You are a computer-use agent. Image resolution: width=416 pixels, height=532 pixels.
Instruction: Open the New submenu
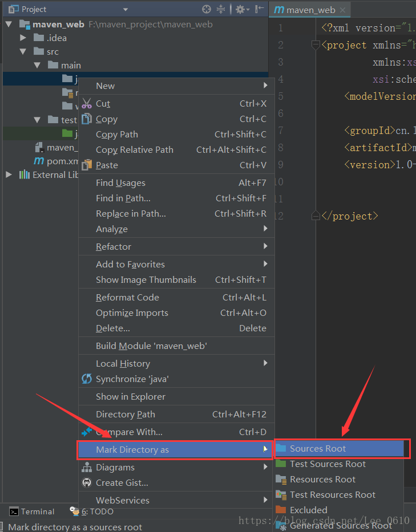tap(176, 86)
